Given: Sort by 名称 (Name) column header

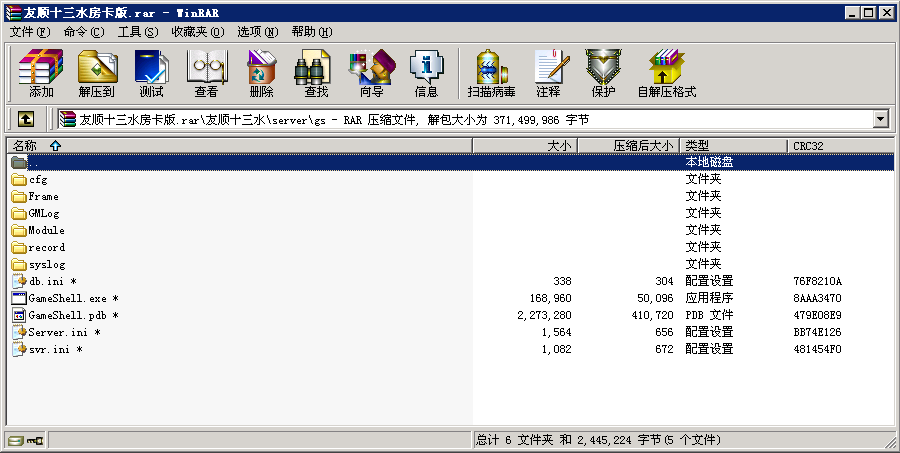Looking at the screenshot, I should coord(25,145).
